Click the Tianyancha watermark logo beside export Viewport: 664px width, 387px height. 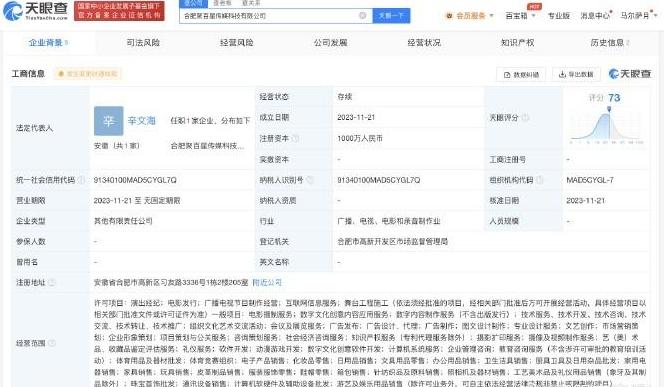tap(630, 74)
